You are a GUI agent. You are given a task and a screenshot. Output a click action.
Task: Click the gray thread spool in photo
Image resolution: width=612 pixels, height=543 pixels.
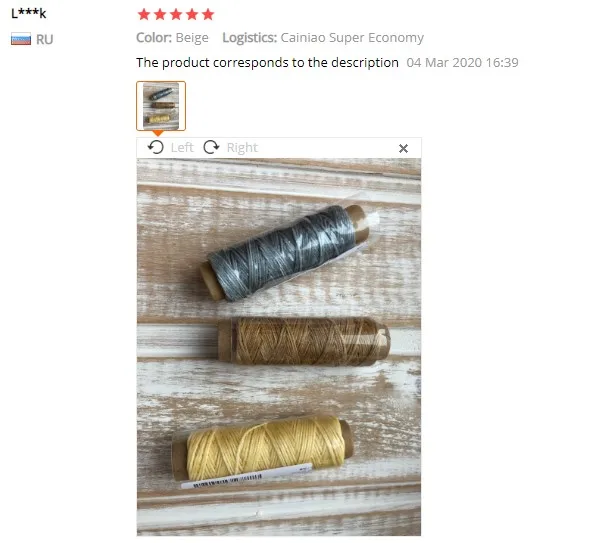point(285,253)
